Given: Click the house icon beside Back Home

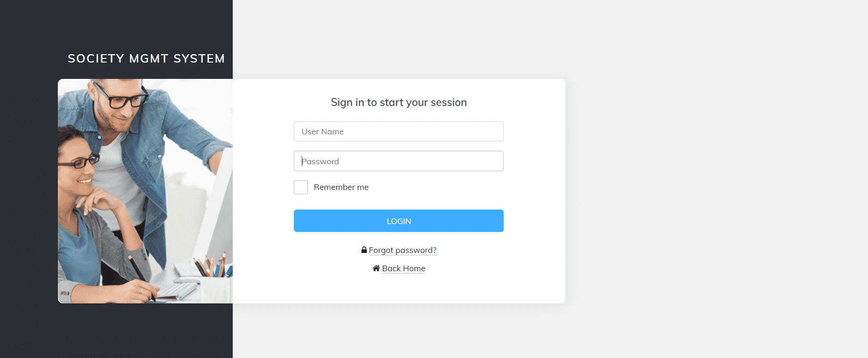Looking at the screenshot, I should [376, 268].
